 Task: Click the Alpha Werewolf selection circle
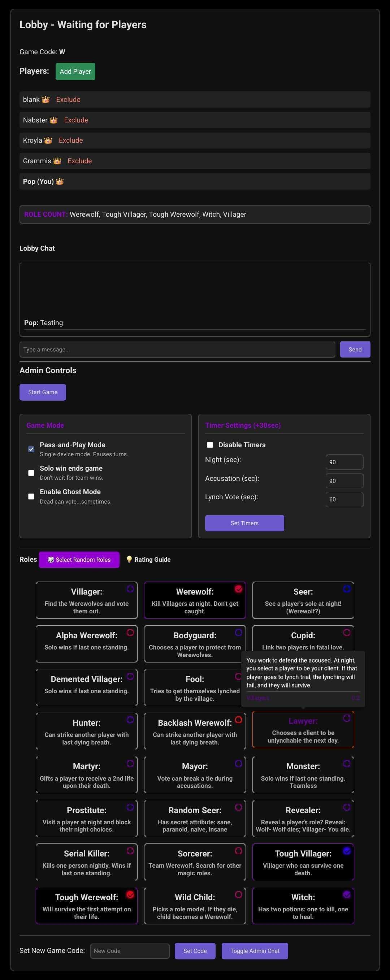(x=130, y=633)
